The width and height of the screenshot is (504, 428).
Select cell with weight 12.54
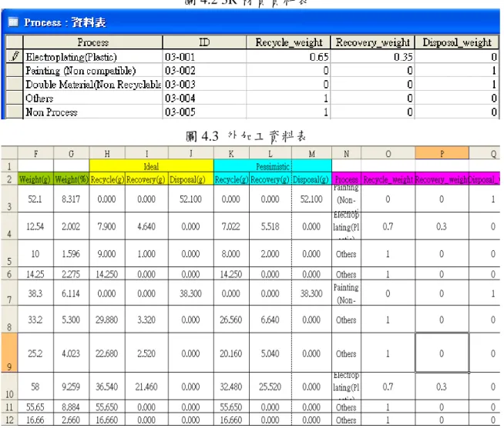35,226
